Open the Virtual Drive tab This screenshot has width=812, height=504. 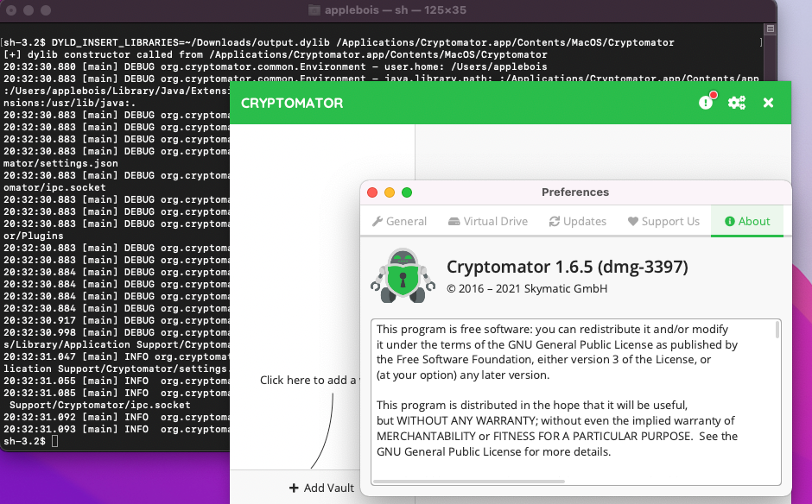[x=488, y=222]
